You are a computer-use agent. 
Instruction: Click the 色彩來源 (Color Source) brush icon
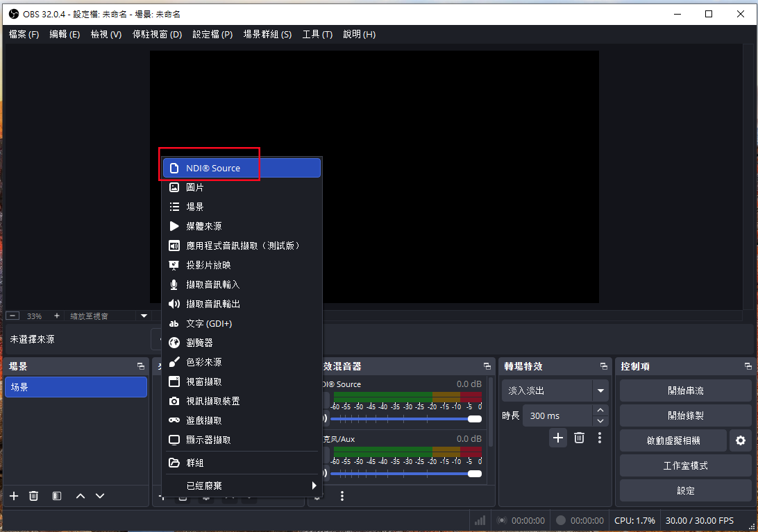click(174, 362)
